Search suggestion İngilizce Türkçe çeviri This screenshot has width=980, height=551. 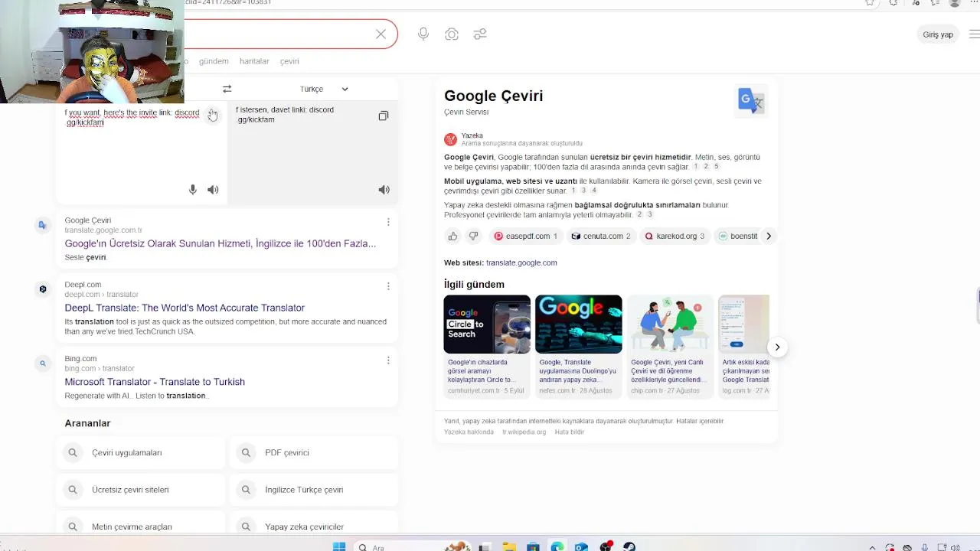point(314,490)
